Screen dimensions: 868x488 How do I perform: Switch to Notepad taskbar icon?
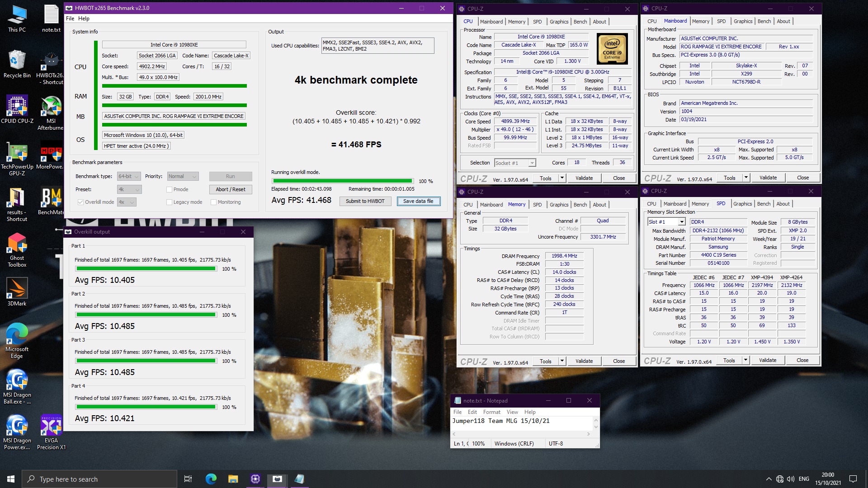(299, 479)
